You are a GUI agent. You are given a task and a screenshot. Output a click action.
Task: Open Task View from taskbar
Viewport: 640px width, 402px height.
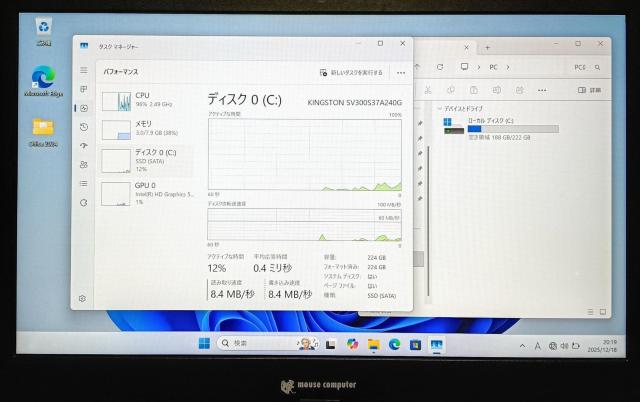click(x=331, y=344)
